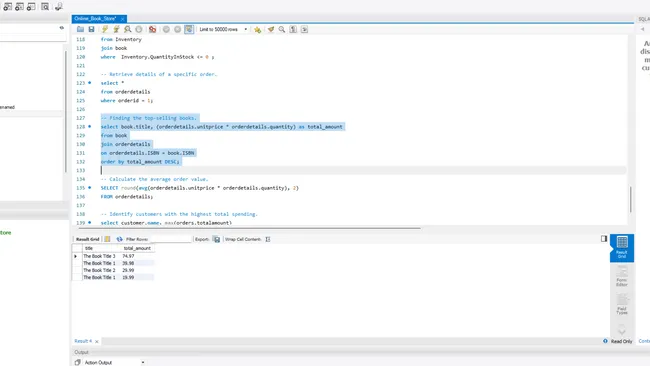
Task: Click the Result Grid label button
Action: point(87,239)
